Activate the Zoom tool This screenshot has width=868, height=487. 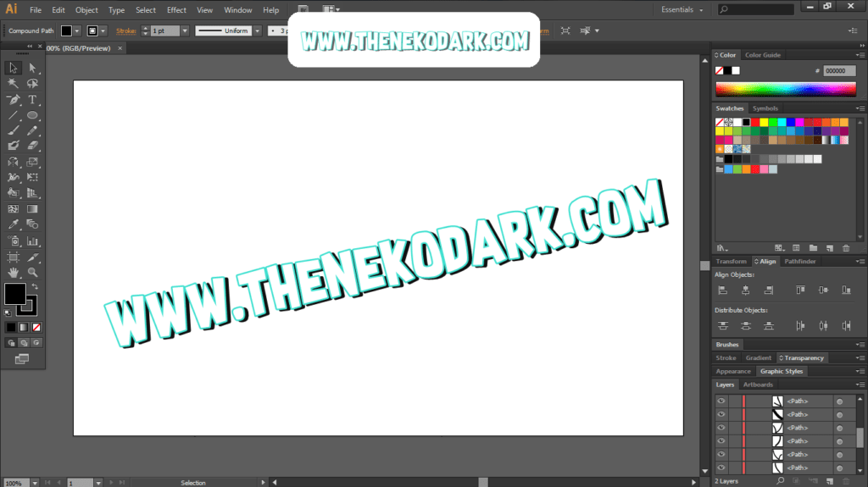click(32, 272)
